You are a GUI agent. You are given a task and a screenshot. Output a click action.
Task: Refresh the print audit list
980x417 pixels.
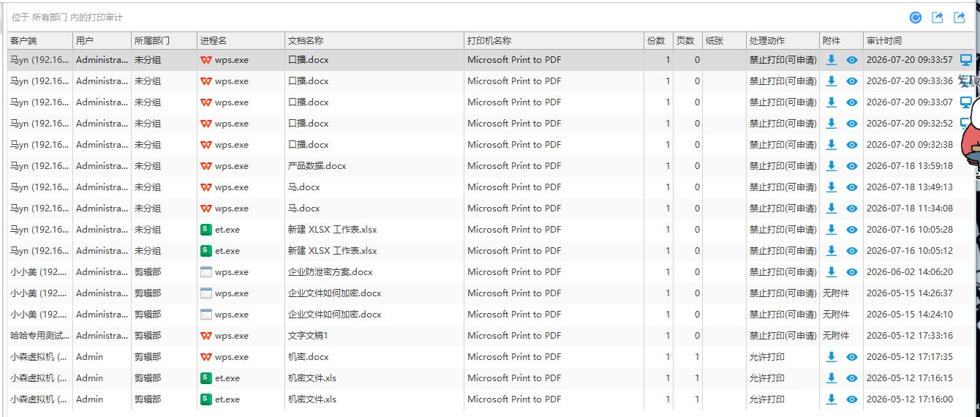tap(916, 18)
